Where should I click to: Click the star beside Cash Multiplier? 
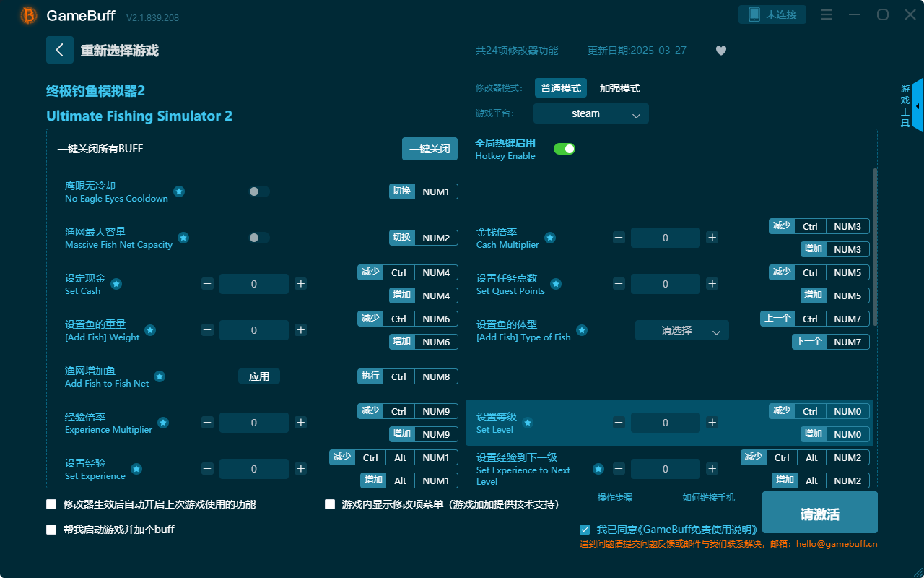tap(550, 237)
